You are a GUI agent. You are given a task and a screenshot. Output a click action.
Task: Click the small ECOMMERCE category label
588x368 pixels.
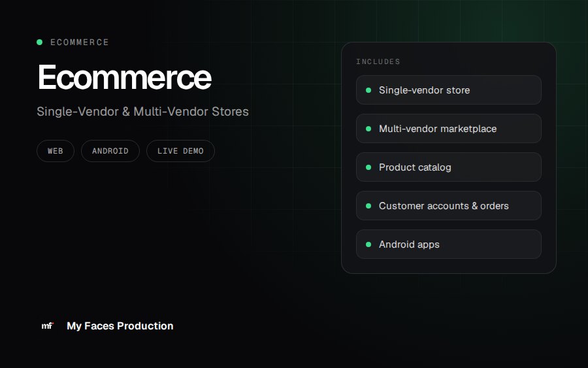(80, 42)
